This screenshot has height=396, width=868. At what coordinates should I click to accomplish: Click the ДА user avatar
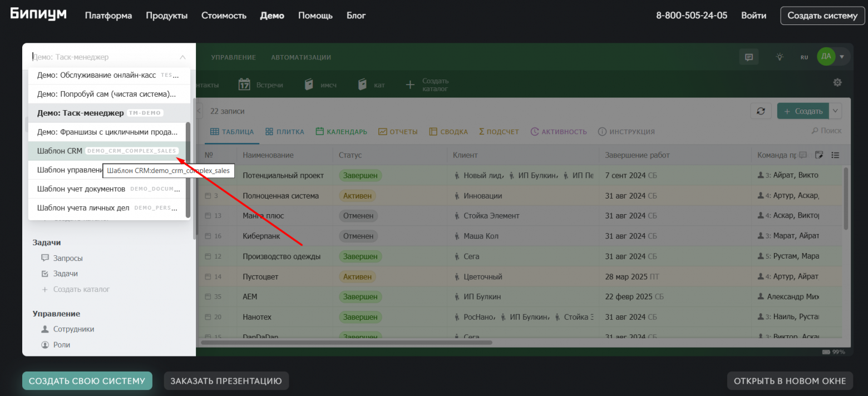(x=826, y=56)
